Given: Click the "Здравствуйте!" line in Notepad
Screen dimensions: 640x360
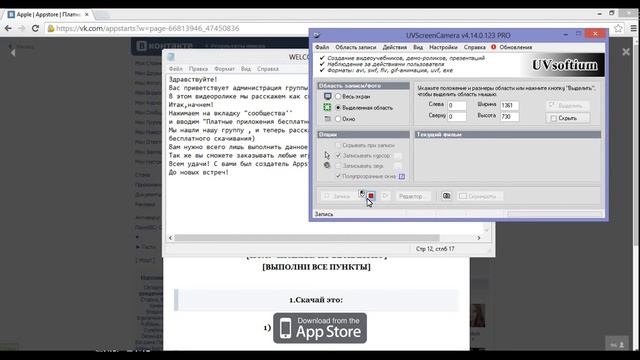Looking at the screenshot, I should [193, 79].
